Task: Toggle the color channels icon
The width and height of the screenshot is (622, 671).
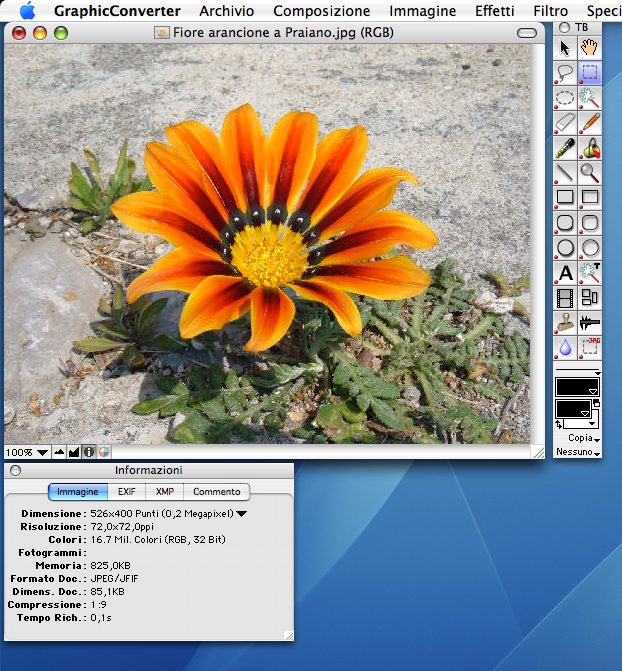Action: click(103, 452)
